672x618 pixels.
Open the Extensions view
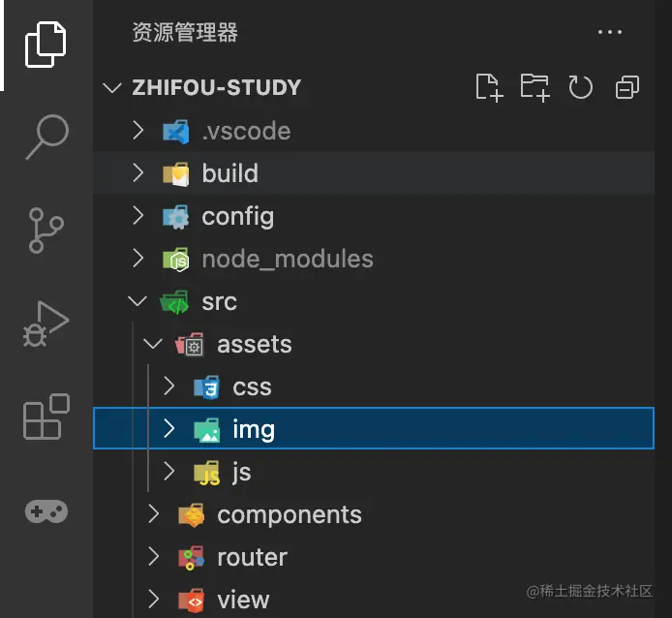[x=46, y=417]
